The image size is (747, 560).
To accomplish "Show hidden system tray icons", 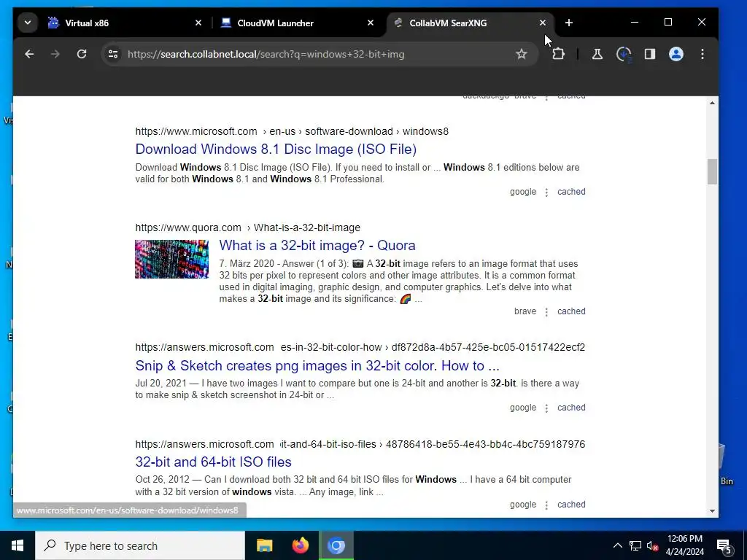I will tap(617, 545).
